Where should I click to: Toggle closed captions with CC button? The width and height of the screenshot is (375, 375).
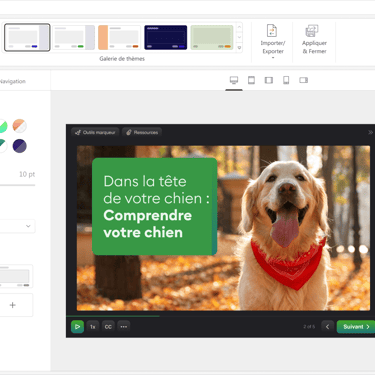(x=108, y=327)
